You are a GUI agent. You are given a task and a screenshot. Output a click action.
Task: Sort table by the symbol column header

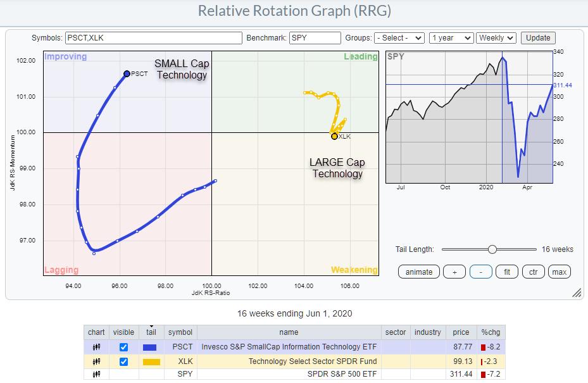click(180, 332)
